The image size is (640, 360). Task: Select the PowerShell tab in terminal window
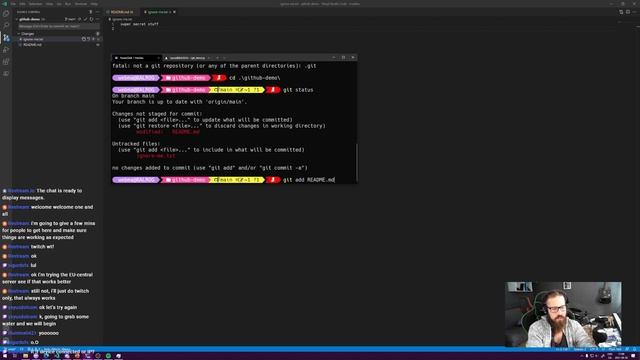click(x=137, y=58)
